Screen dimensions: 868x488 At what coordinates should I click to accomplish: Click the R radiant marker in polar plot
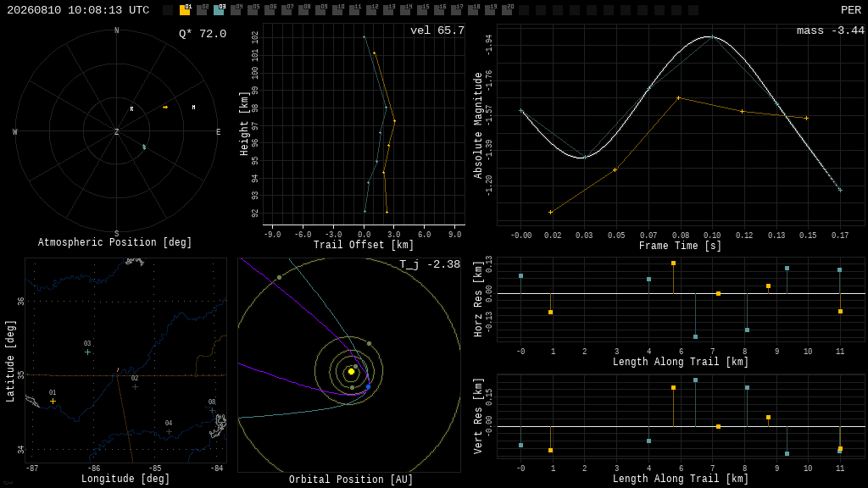131,109
